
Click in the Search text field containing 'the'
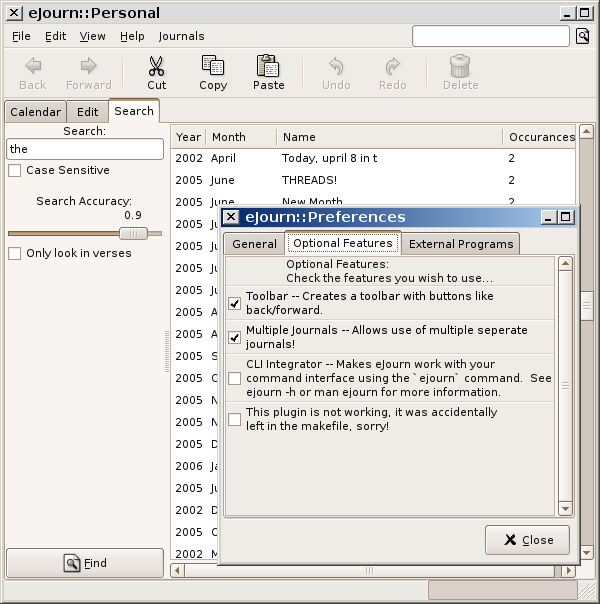pyautogui.click(x=85, y=149)
